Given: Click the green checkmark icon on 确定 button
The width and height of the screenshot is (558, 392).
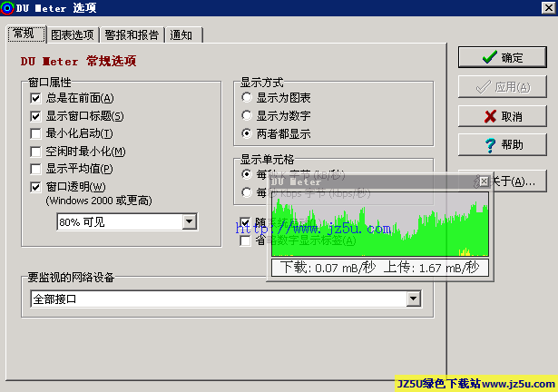Looking at the screenshot, I should (490, 57).
